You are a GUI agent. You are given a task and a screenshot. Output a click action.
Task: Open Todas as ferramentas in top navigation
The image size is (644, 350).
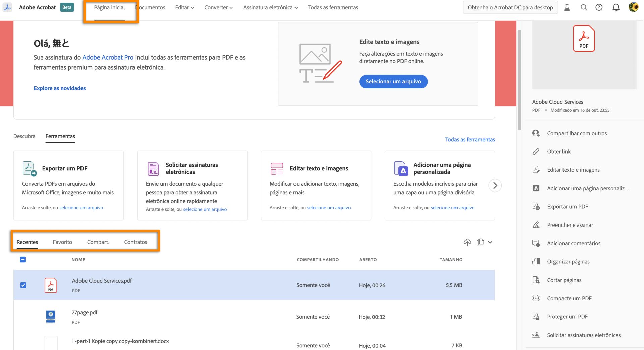(333, 7)
